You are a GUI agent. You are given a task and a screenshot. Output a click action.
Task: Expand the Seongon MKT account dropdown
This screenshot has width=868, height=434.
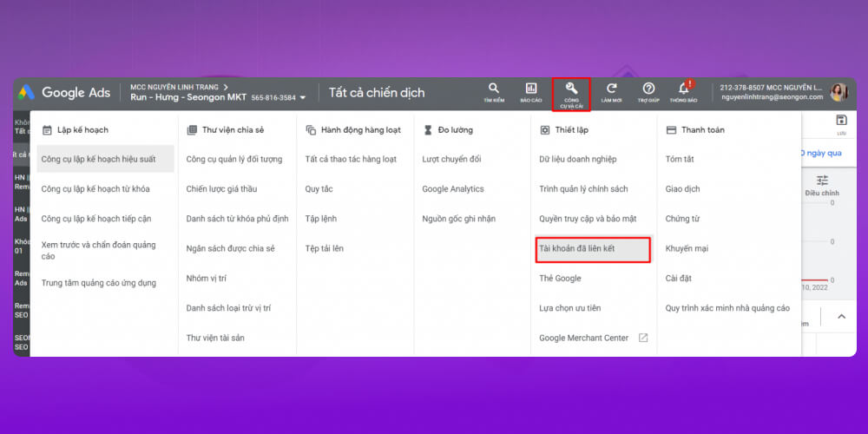(x=303, y=98)
